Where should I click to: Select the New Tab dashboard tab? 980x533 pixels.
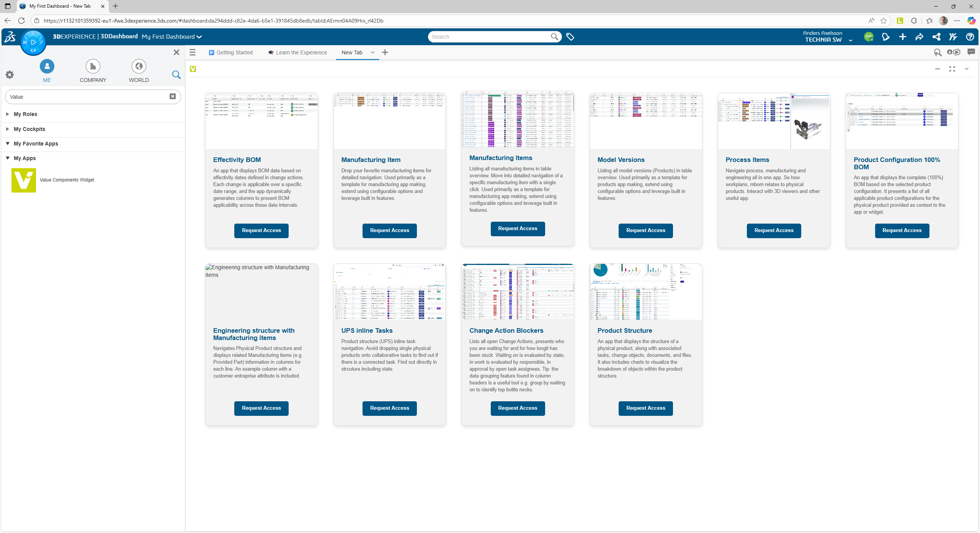pos(352,52)
